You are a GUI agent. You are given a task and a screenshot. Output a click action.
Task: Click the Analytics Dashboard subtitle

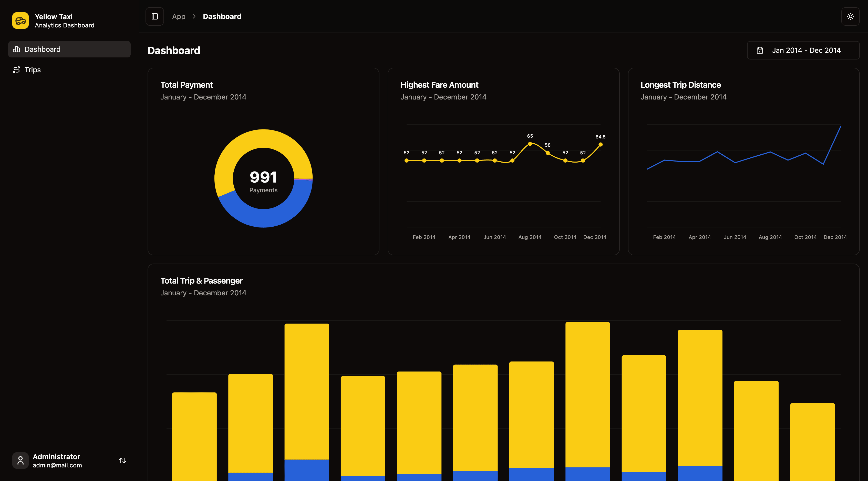pos(65,25)
